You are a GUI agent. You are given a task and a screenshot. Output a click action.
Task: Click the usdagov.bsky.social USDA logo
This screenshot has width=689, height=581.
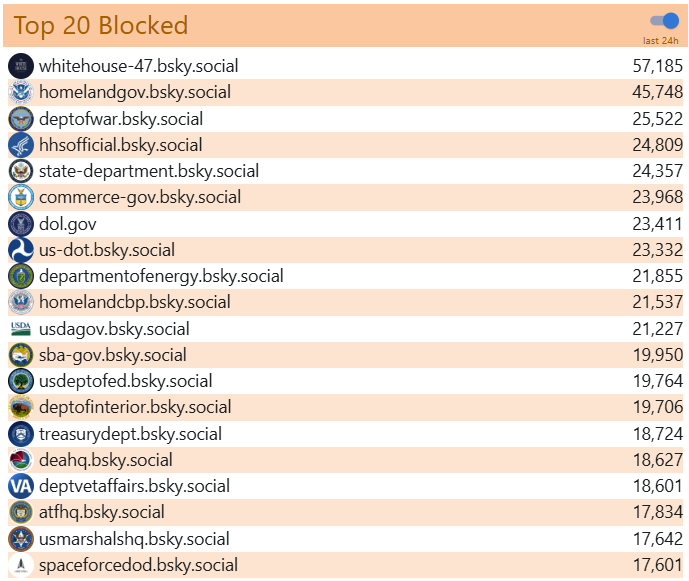(x=21, y=329)
